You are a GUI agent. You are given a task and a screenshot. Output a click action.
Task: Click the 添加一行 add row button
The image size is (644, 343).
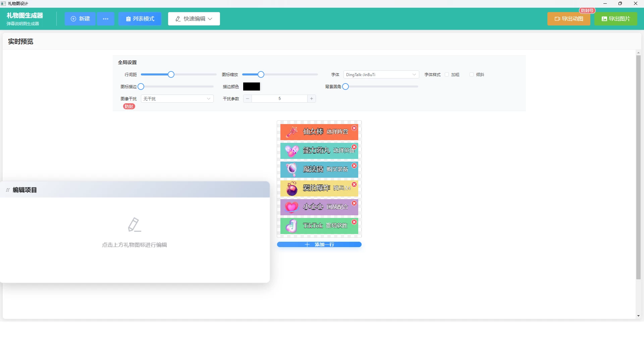pos(319,245)
